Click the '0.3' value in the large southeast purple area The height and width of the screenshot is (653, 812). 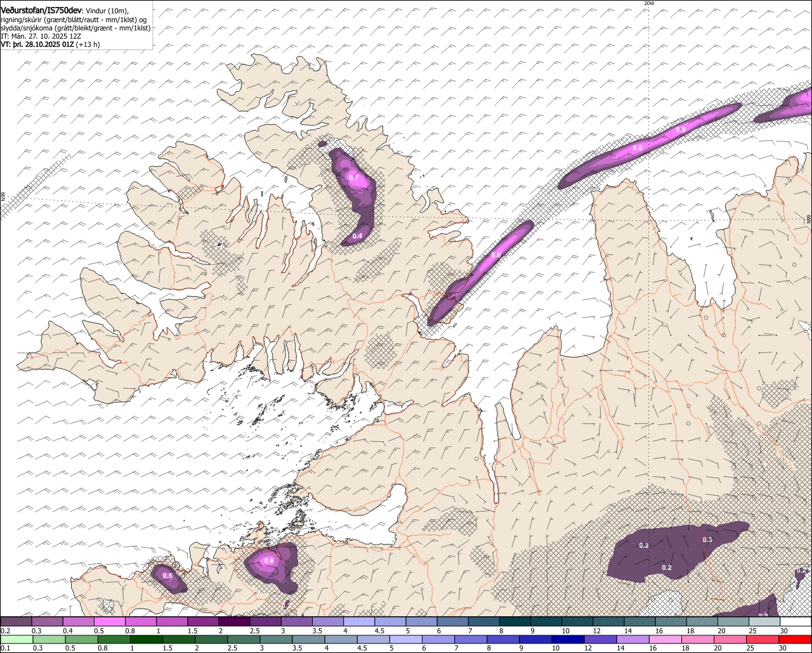707,540
